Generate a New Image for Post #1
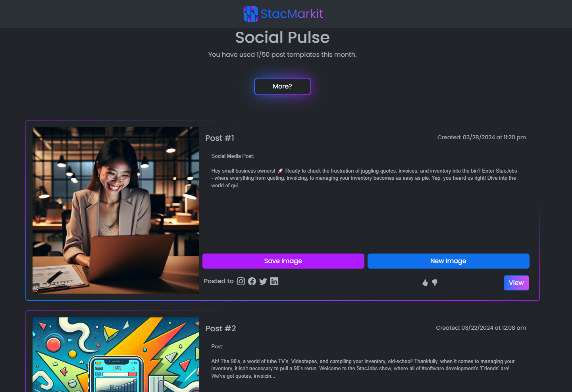 tap(449, 261)
